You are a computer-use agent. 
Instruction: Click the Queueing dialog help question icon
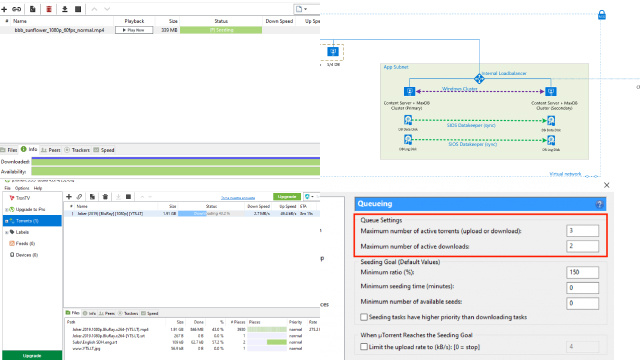pos(599,204)
